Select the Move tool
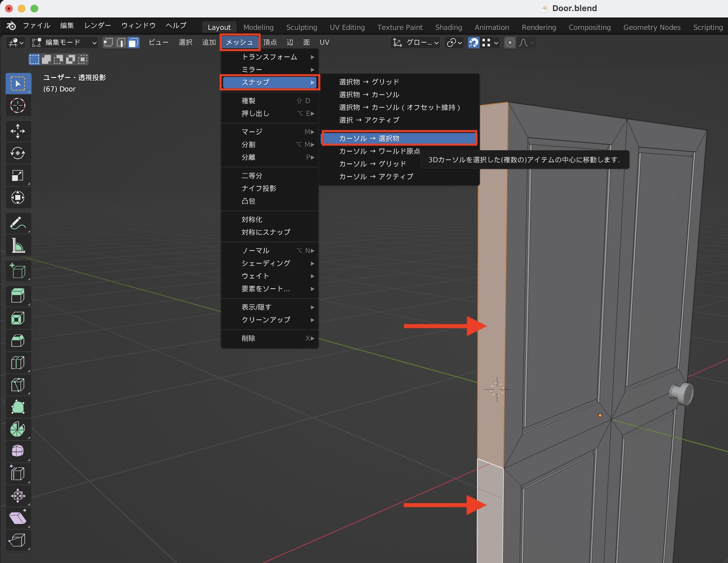The height and width of the screenshot is (563, 728). 18,131
